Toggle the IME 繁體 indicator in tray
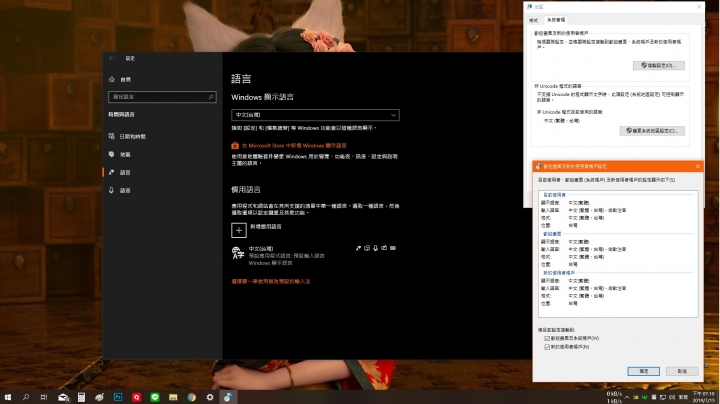 [683, 397]
